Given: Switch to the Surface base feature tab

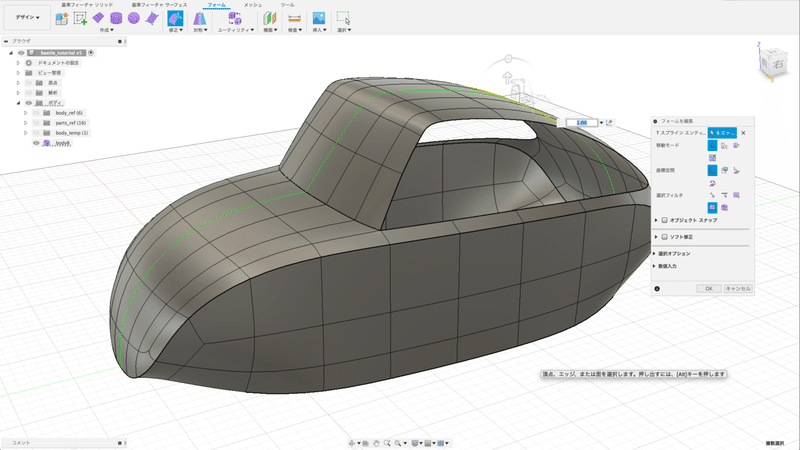Looking at the screenshot, I should [x=159, y=5].
